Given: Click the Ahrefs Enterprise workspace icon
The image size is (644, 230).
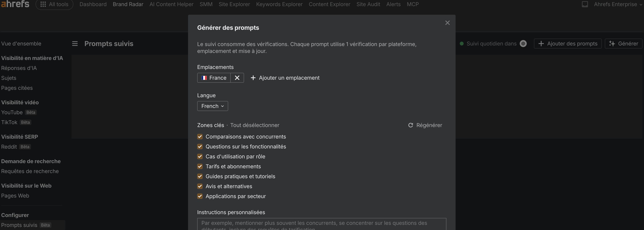Looking at the screenshot, I should click(x=585, y=4).
